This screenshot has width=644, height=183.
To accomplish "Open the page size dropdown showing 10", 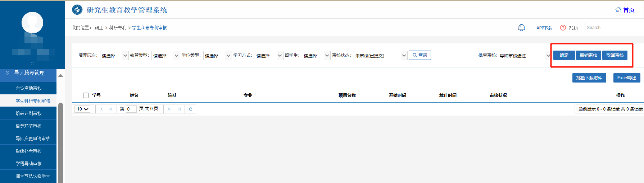I will click(82, 109).
